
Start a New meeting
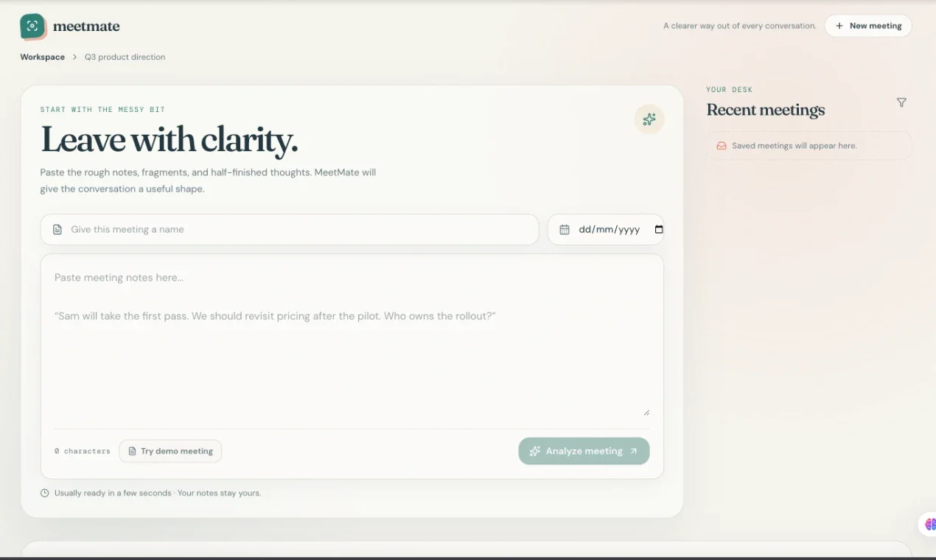point(868,26)
